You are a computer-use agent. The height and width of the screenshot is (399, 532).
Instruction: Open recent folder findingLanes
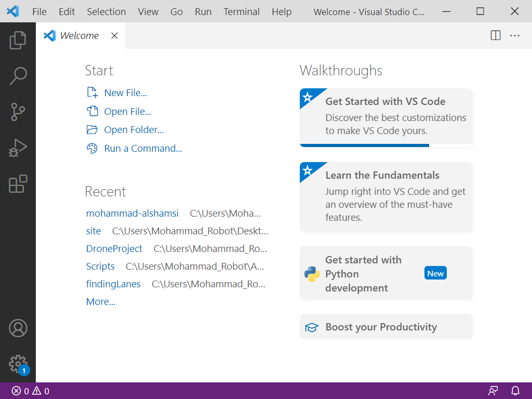click(113, 284)
